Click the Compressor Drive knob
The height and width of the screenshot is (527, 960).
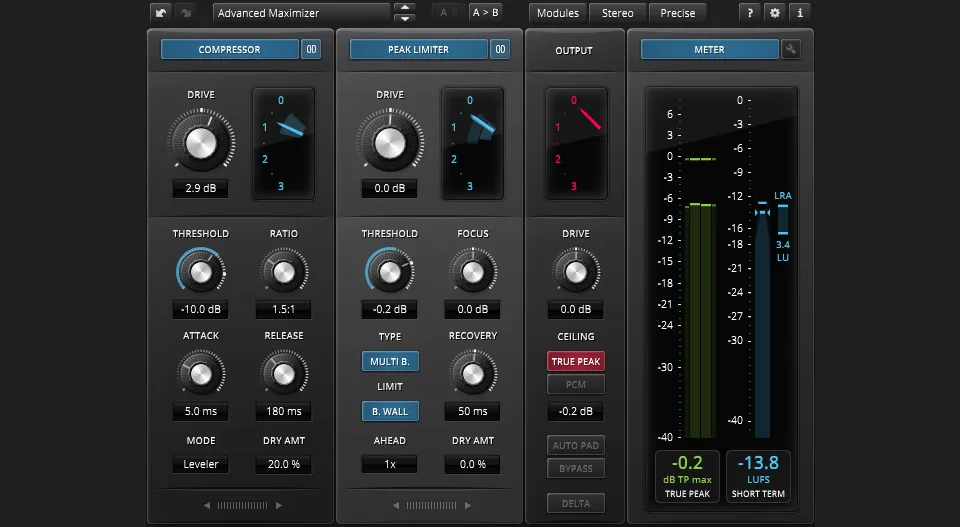click(x=201, y=142)
